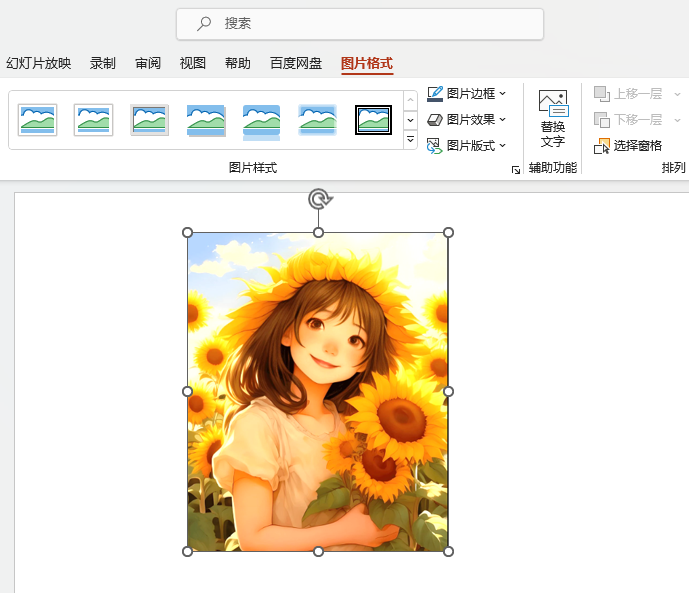Screen dimensions: 689x593
Task: Open the 图片样式 dialog launcher
Action: coord(516,170)
